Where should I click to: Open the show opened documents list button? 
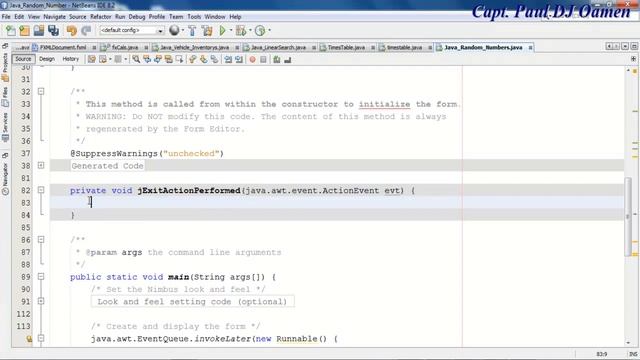coord(625,47)
